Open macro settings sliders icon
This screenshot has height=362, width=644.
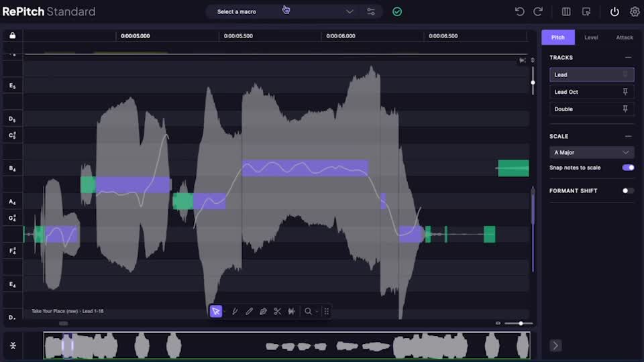pyautogui.click(x=371, y=11)
